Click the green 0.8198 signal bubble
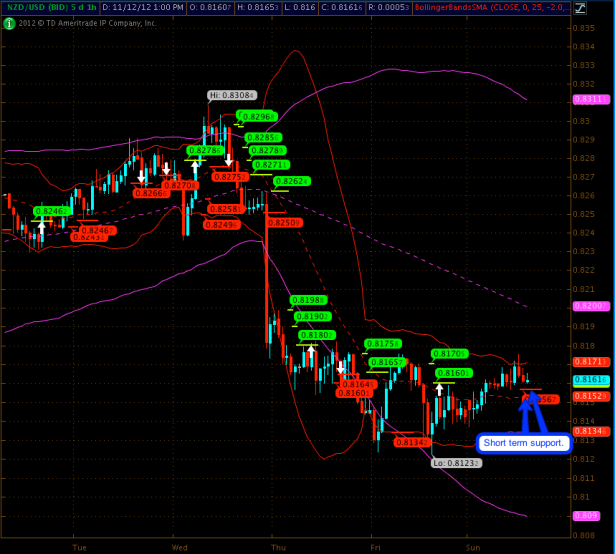The image size is (615, 554). [308, 300]
